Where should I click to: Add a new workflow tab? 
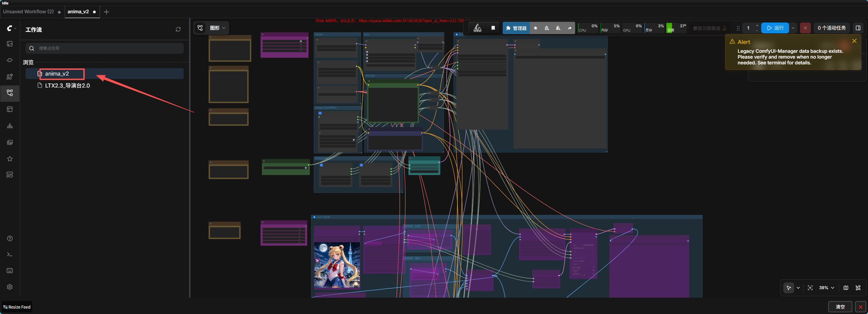click(106, 12)
